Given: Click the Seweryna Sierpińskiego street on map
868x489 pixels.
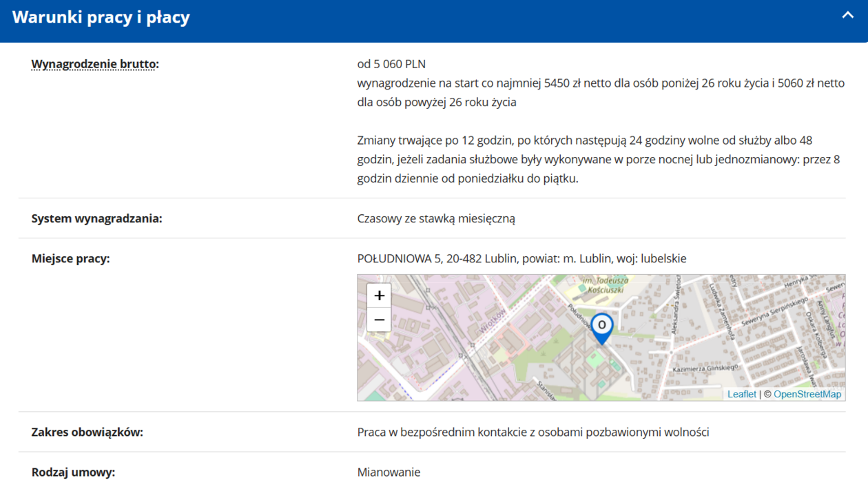Looking at the screenshot, I should (774, 313).
